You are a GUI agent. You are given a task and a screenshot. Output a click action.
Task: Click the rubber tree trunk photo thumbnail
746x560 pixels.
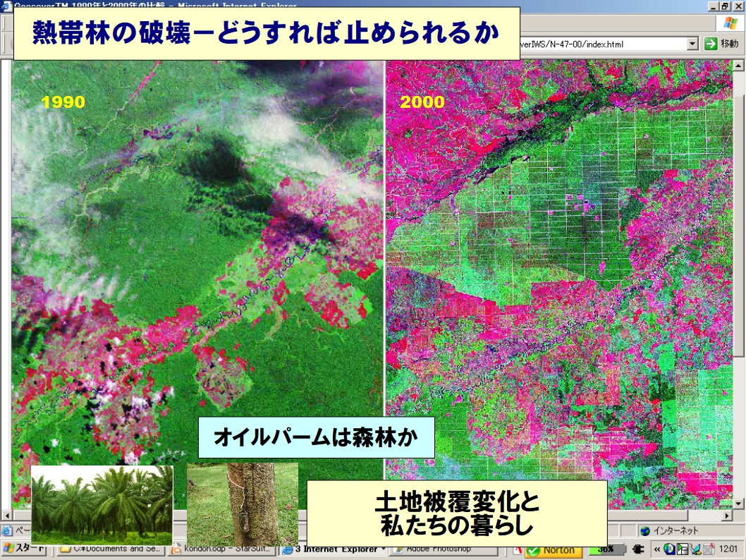tap(243, 504)
